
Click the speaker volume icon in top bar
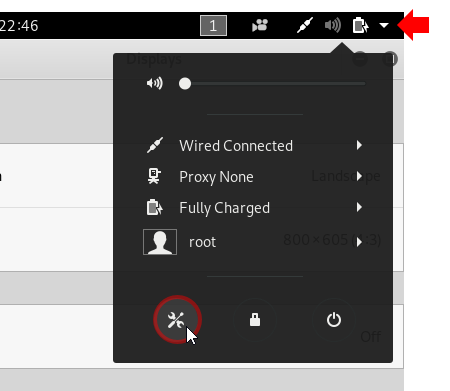(333, 25)
